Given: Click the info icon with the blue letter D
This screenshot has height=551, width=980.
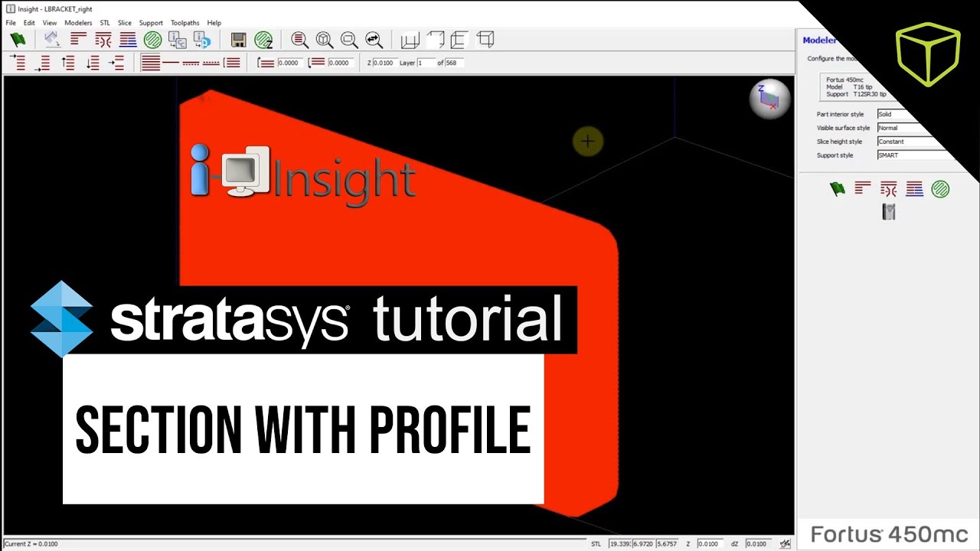Looking at the screenshot, I should 202,40.
